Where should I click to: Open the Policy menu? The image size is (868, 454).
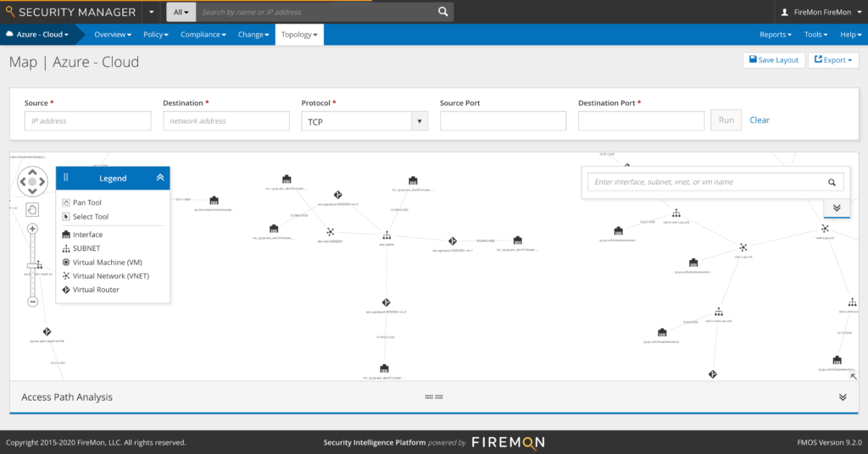tap(156, 34)
